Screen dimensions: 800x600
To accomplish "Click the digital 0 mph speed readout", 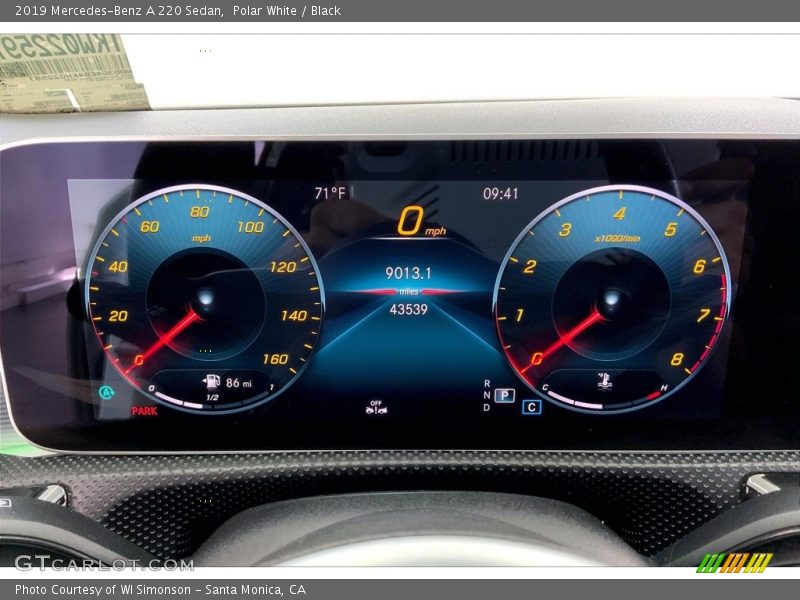I will (x=411, y=221).
